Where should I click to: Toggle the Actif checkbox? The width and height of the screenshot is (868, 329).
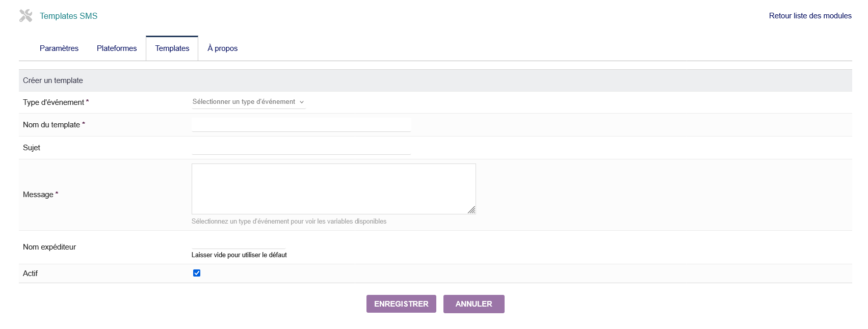pos(197,273)
